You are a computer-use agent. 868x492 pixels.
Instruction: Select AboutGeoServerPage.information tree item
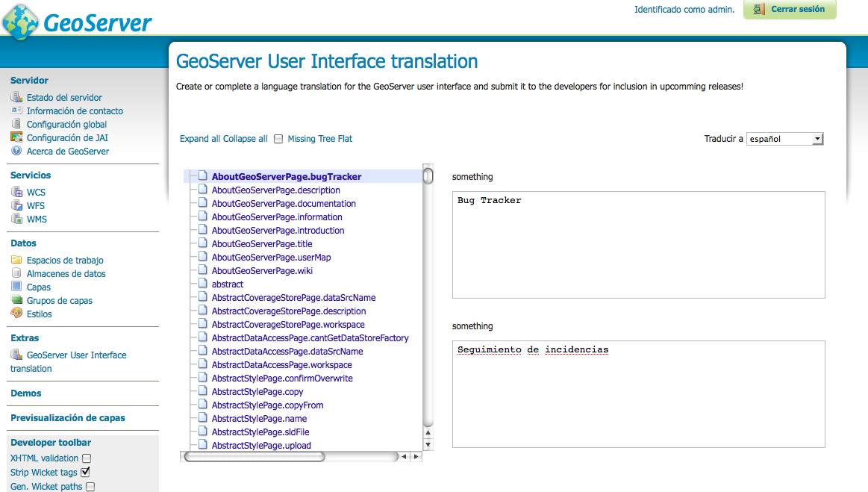pyautogui.click(x=277, y=217)
